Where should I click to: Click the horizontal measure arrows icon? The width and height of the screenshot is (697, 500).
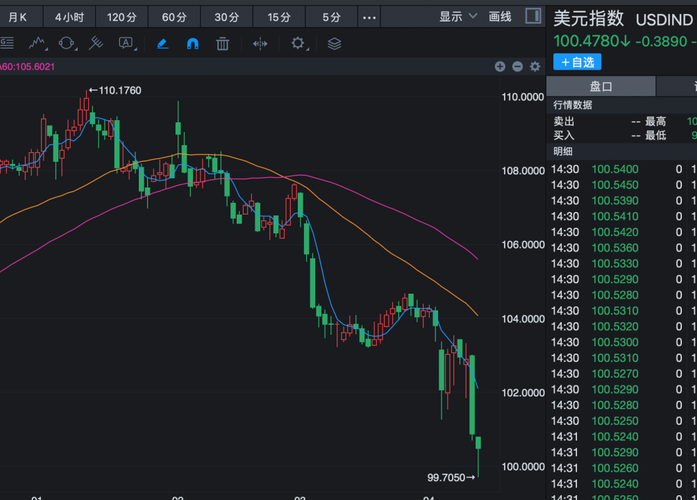tap(260, 43)
